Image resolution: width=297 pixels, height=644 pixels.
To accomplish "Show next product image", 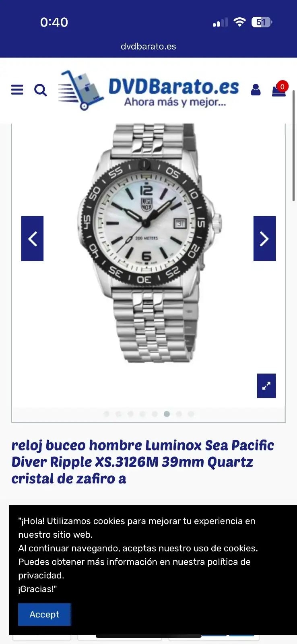I will [264, 239].
